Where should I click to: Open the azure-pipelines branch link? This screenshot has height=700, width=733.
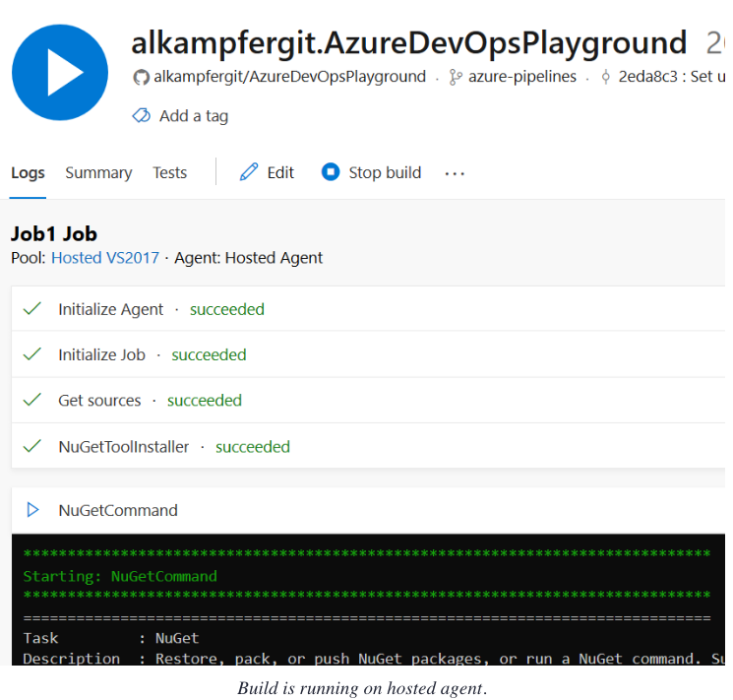click(522, 76)
